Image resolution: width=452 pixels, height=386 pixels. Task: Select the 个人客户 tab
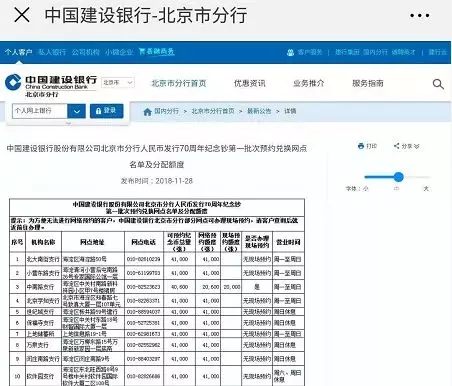(x=18, y=52)
